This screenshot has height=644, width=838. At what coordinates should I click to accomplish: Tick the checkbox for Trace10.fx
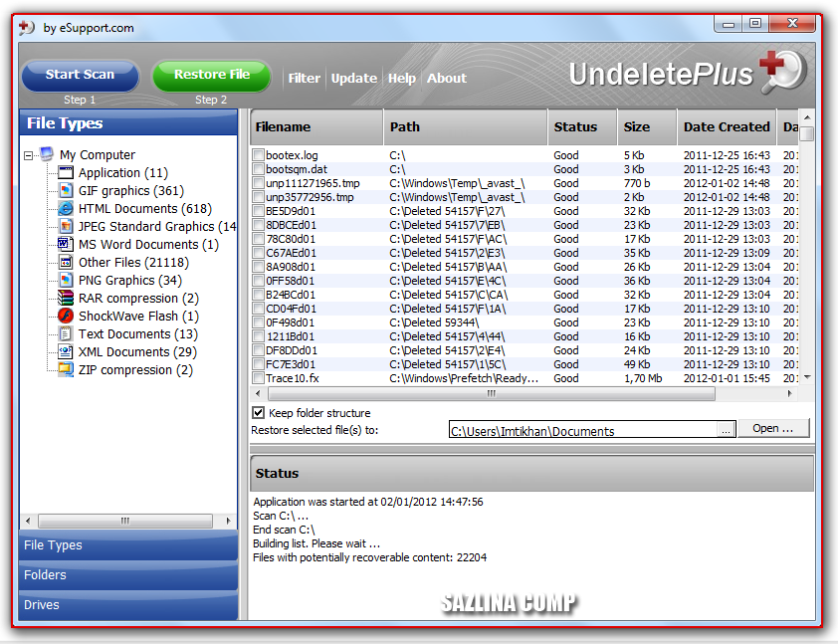pyautogui.click(x=258, y=378)
